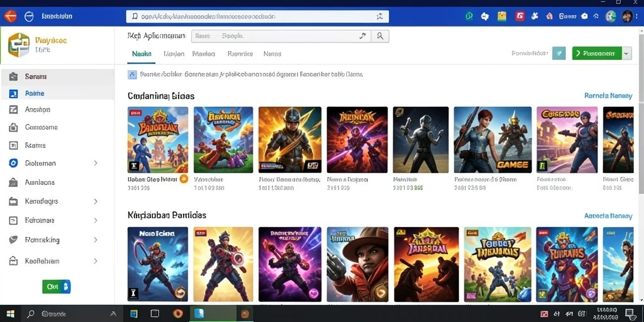Screen dimensions: 644x322
Task: Open the 'Anachos' sidebar icon
Action: [14, 109]
